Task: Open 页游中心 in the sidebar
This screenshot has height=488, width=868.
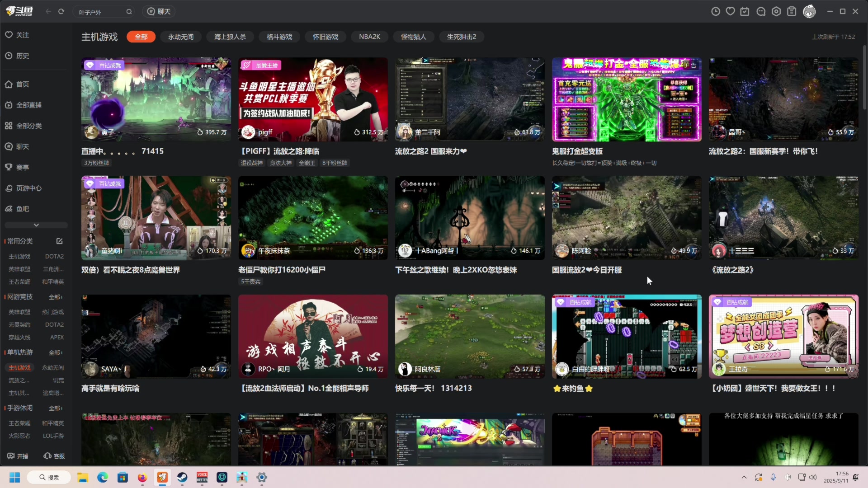Action: pyautogui.click(x=24, y=188)
